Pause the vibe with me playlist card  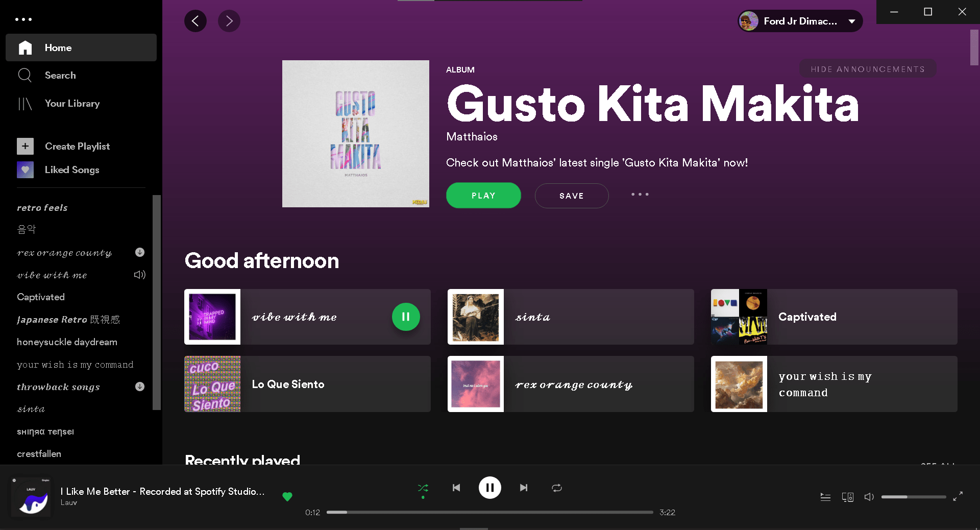(x=406, y=317)
